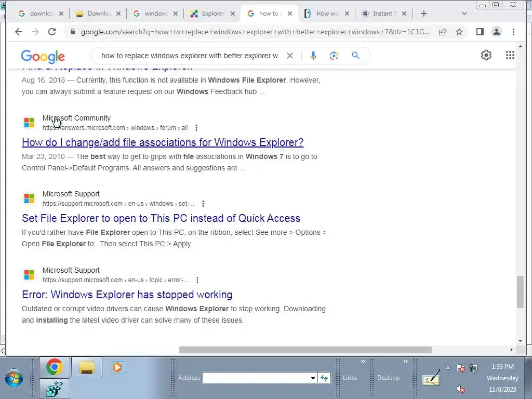Click the horizontal scrollbar thumb

[305, 350]
